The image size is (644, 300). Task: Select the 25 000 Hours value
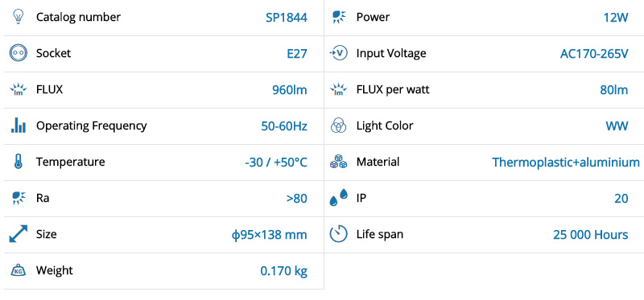(x=590, y=235)
